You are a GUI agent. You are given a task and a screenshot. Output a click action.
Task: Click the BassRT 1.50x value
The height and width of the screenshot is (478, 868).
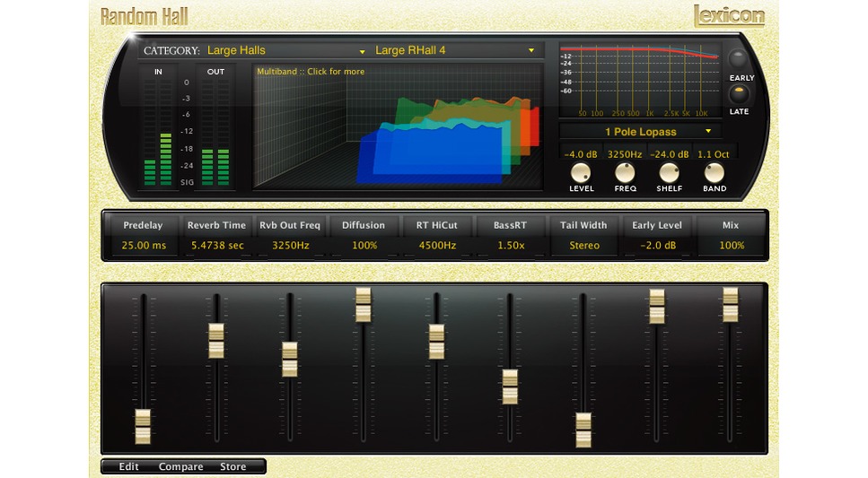point(511,245)
